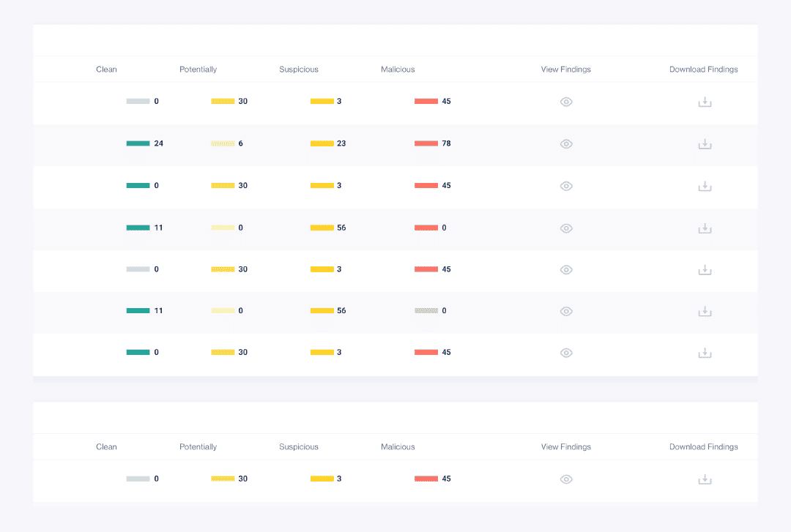
Task: Click the red malicious bar next to 78
Action: (426, 143)
